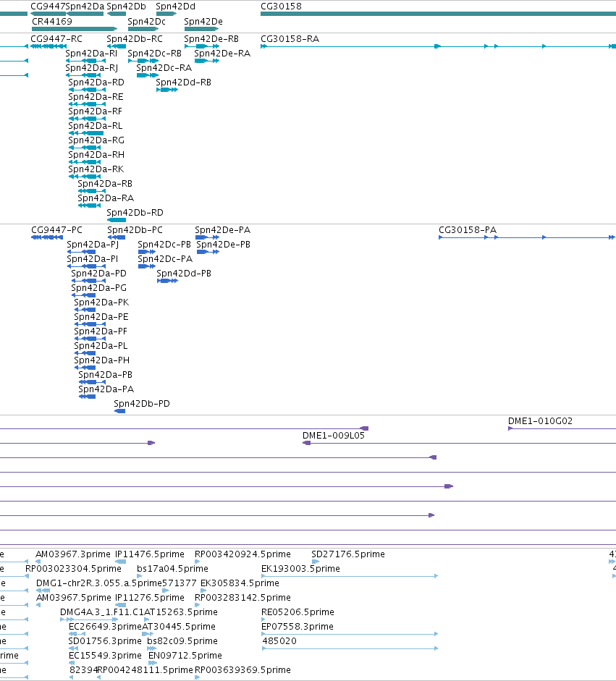Select protein Spn42Db-PD
616x681 pixels.
(x=142, y=404)
